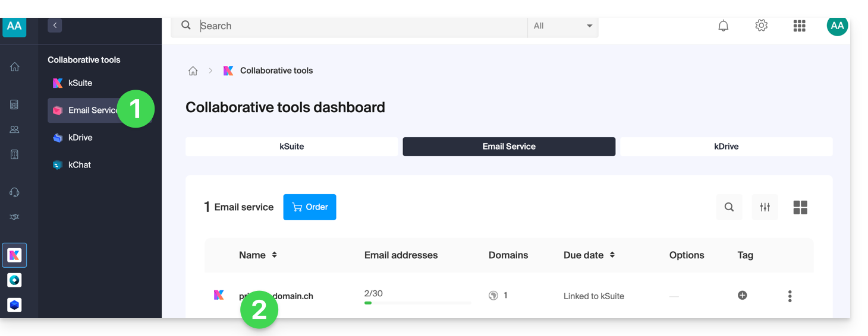868x336 pixels.
Task: Click the blue Order button
Action: tap(309, 207)
